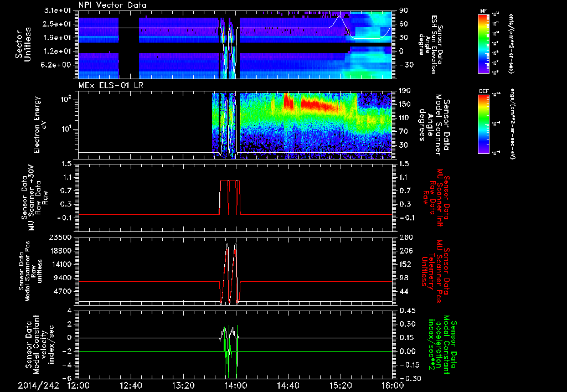
Task: Click the 14:40 time axis tick label
Action: coord(288,385)
